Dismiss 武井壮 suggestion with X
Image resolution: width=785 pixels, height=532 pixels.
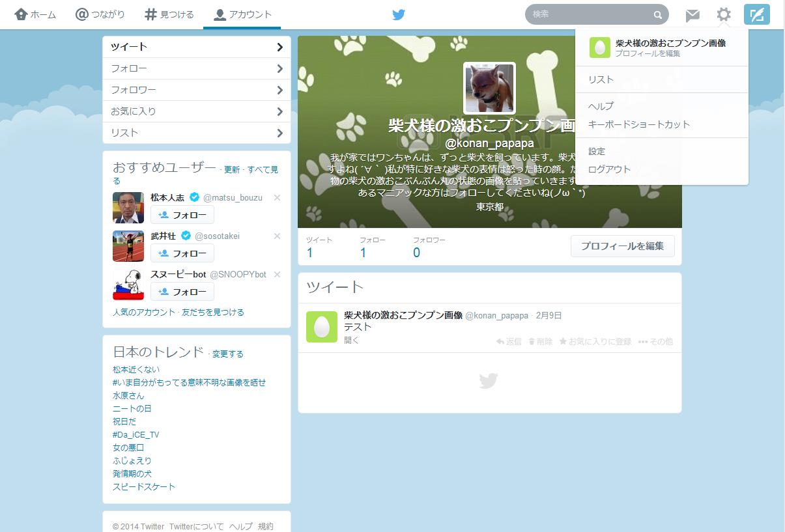click(277, 236)
